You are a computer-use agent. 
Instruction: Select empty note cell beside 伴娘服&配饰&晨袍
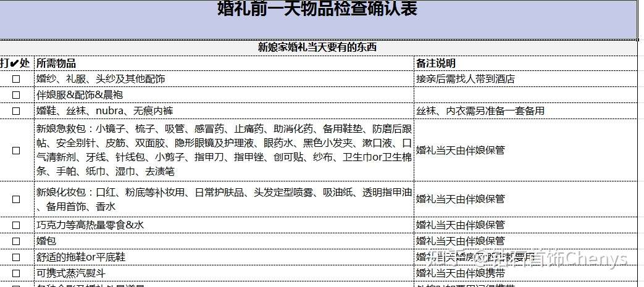coord(525,95)
